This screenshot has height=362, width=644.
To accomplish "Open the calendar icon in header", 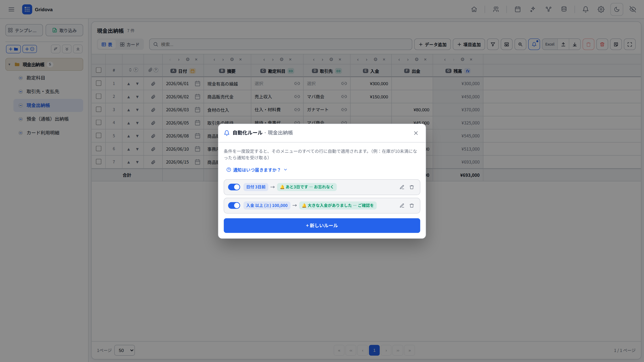I will click(517, 9).
